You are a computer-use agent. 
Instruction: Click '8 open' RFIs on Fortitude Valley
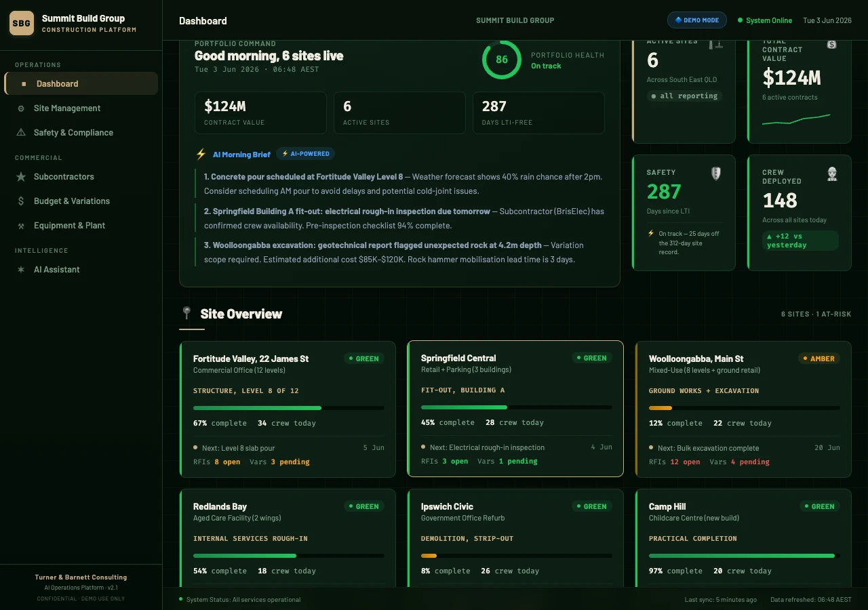point(227,462)
